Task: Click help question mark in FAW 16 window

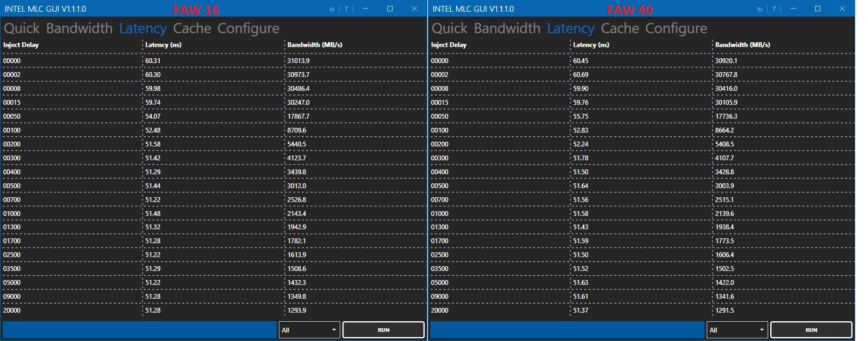Action: click(346, 9)
